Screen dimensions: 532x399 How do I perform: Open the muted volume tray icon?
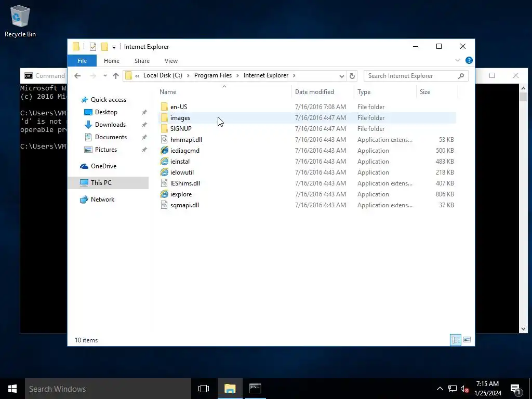point(464,389)
